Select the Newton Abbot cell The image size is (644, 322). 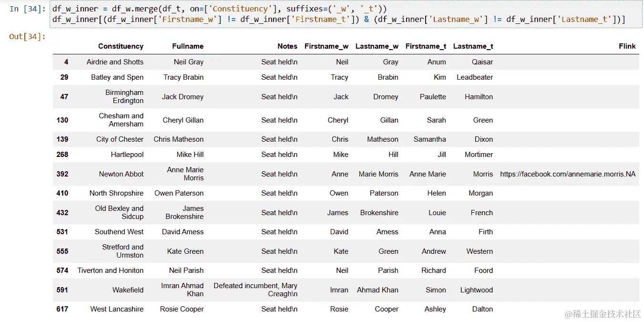pyautogui.click(x=121, y=174)
